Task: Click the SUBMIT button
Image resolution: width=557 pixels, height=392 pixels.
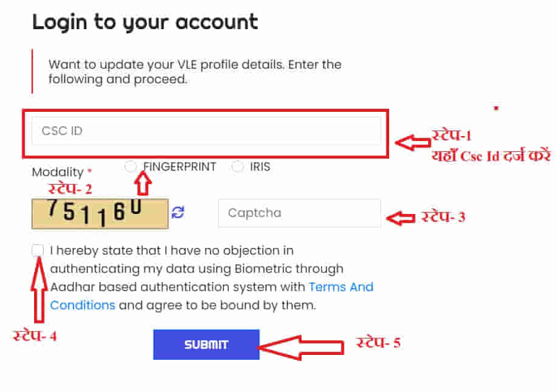Action: coord(206,345)
